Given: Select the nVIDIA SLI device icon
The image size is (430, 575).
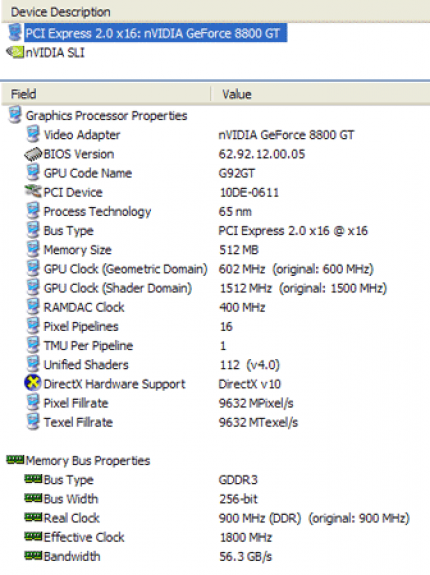Looking at the screenshot, I should point(15,52).
